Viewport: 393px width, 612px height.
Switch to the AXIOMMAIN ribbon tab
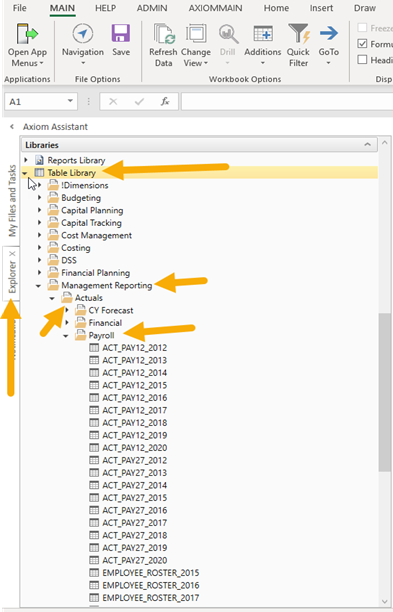[215, 8]
